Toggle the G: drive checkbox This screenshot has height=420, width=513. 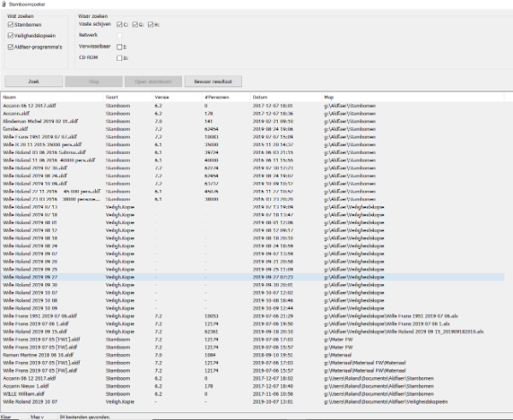tap(136, 25)
